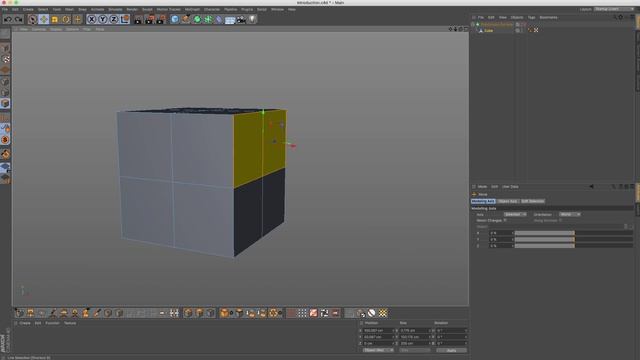Image resolution: width=640 pixels, height=360 pixels.
Task: Click the Undo arrow icon
Action: coord(7,19)
